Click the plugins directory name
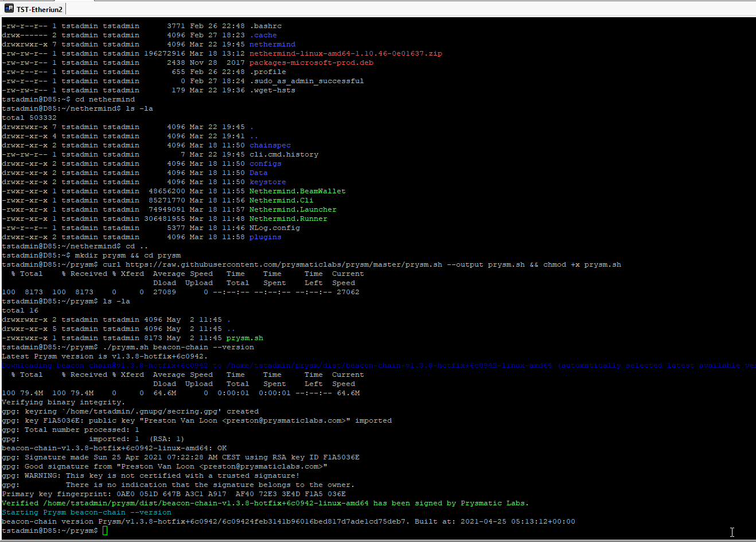The width and height of the screenshot is (756, 542). click(266, 237)
